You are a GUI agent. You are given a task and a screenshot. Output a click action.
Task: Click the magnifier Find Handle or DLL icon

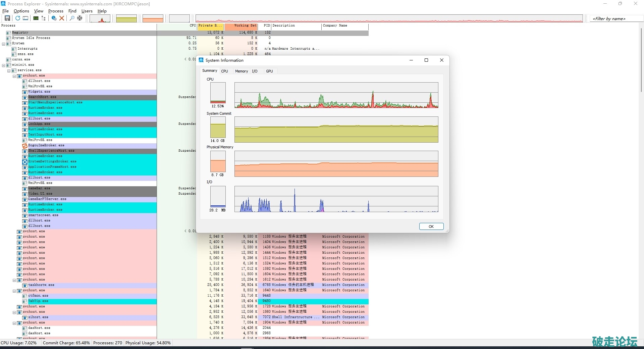point(72,18)
